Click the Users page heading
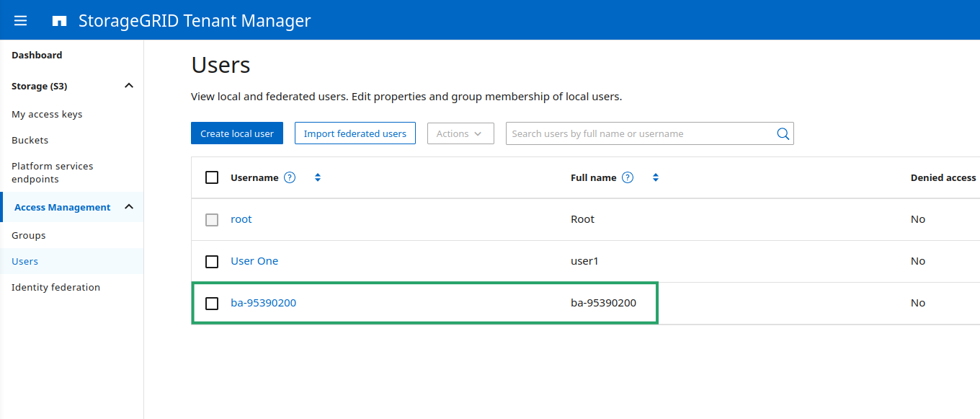The height and width of the screenshot is (419, 980). (220, 65)
